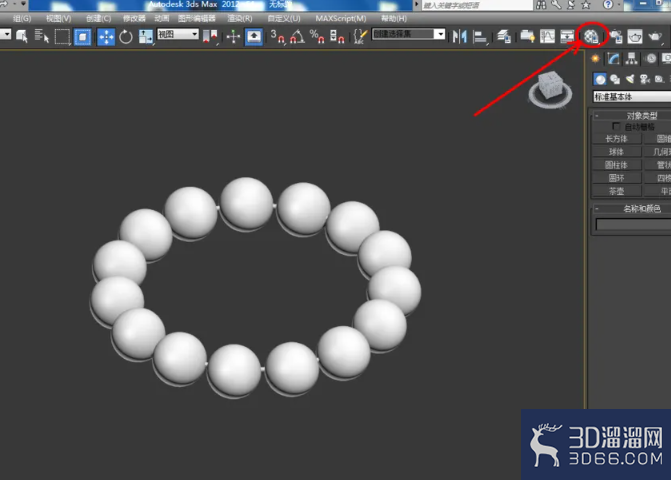This screenshot has width=671, height=480.
Task: Open reference coordinate system dropdown 视图
Action: coord(178,34)
